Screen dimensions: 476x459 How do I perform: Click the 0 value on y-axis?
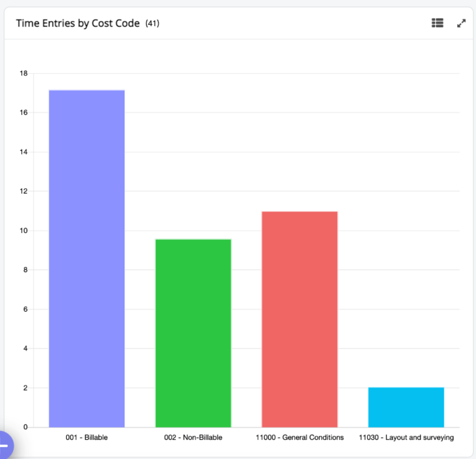coord(25,427)
